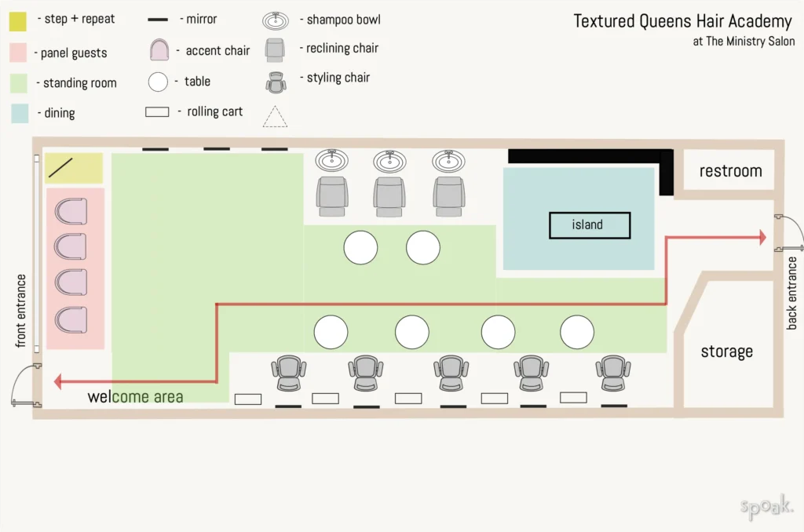
Task: Select the rolling cart legend icon
Action: pos(157,112)
